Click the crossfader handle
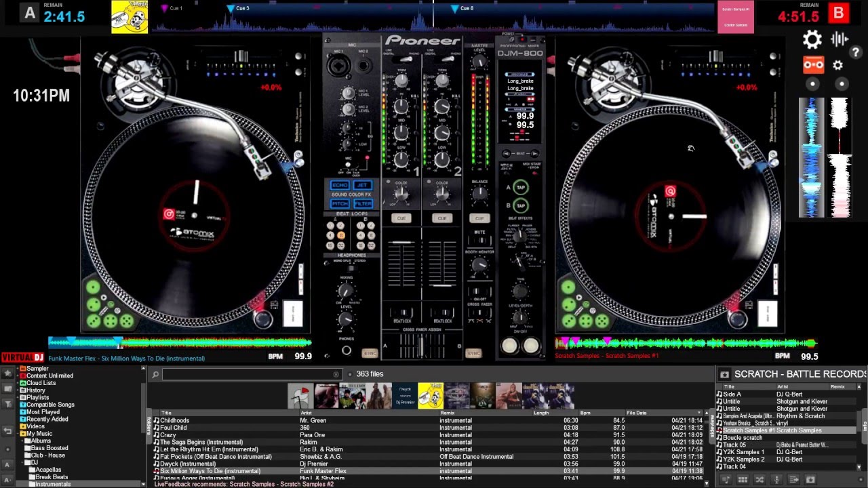Image resolution: width=868 pixels, height=488 pixels. click(420, 344)
